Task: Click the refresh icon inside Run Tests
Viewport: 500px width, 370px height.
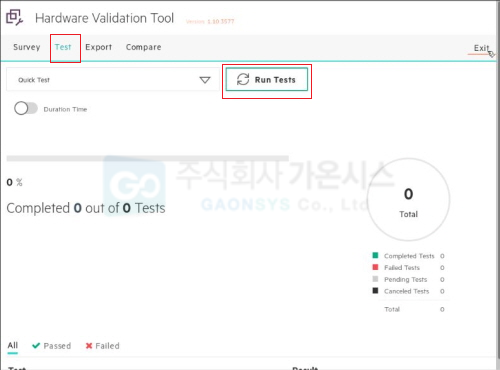Action: (x=243, y=79)
